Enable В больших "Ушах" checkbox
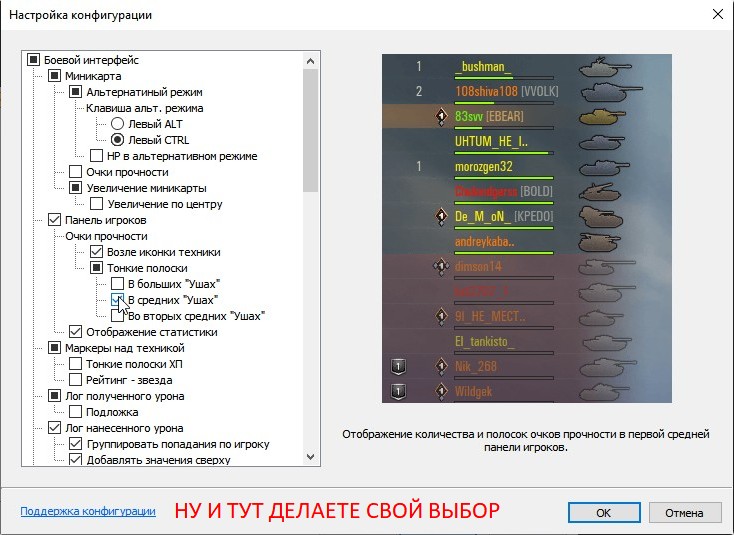The image size is (734, 535). (x=118, y=284)
